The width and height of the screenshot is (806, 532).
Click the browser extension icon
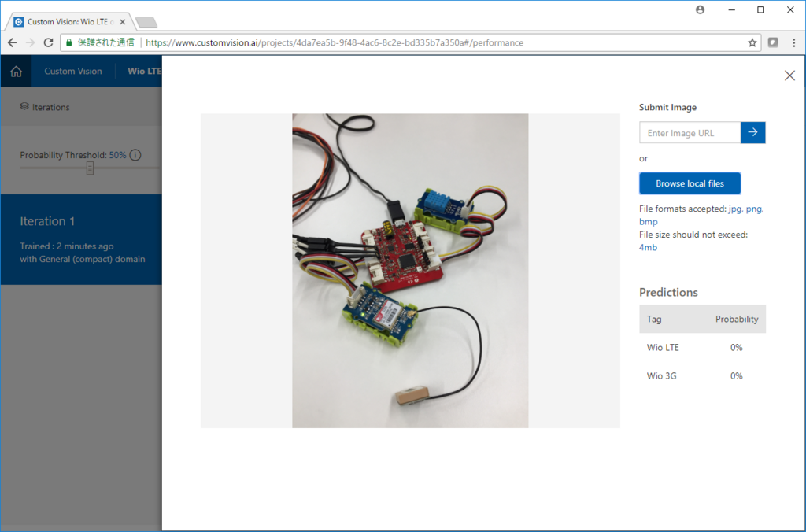coord(773,42)
